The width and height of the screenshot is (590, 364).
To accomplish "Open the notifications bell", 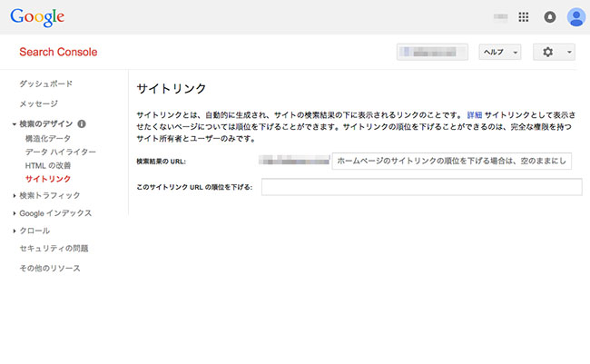I will click(x=550, y=17).
